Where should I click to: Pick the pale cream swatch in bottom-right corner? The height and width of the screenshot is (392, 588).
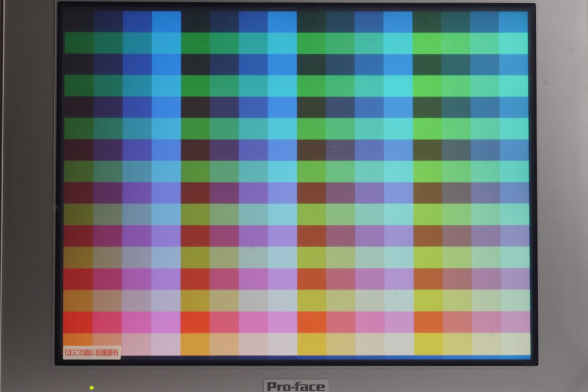point(514,344)
